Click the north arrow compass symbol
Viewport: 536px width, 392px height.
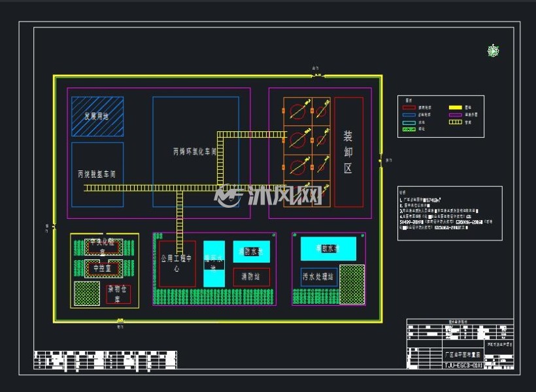tap(493, 50)
